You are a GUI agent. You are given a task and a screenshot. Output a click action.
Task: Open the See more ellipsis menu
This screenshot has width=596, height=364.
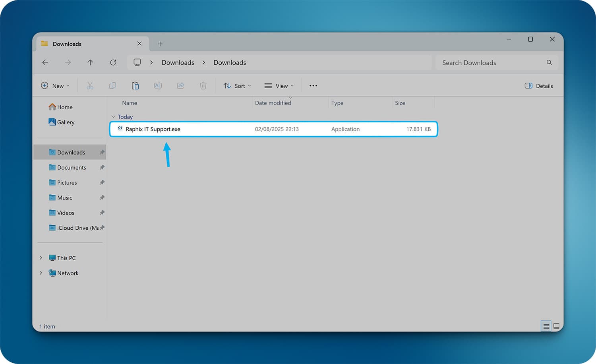[313, 86]
